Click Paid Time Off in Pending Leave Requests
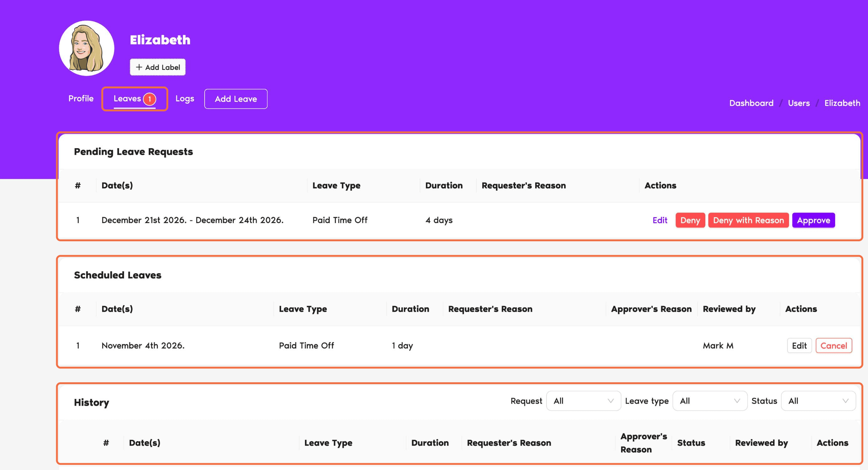Image resolution: width=868 pixels, height=470 pixels. click(340, 220)
